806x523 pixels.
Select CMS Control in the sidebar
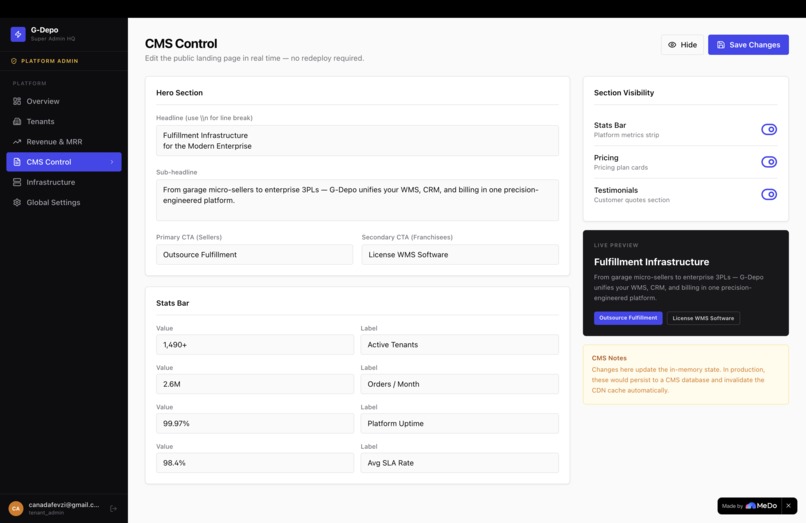64,162
